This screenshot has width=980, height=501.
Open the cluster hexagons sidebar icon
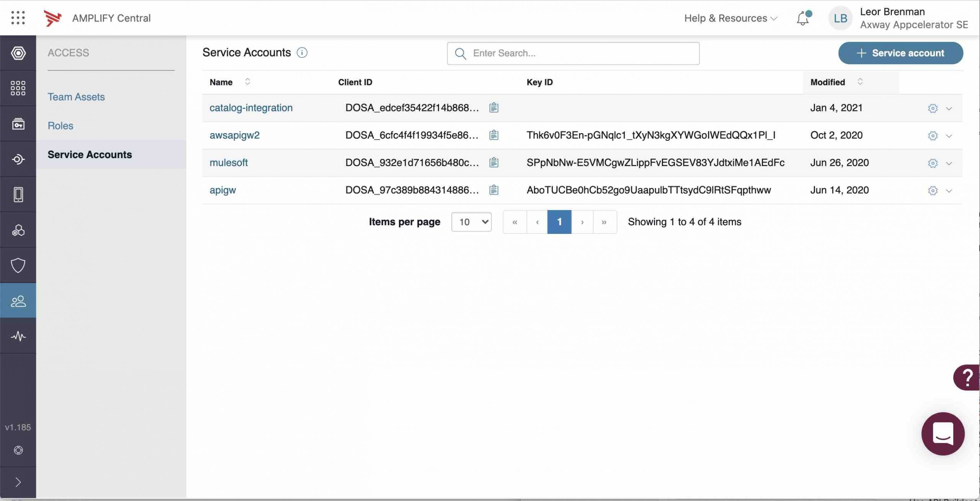18,230
